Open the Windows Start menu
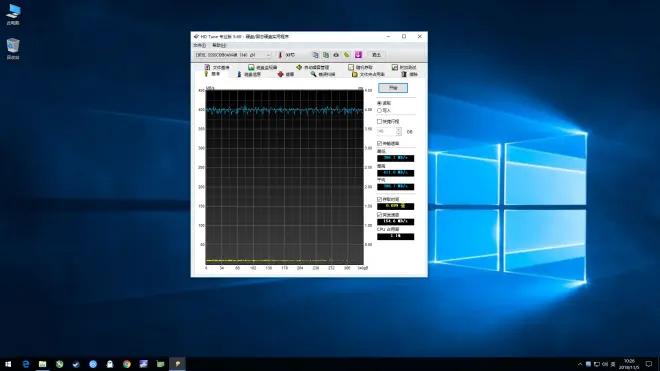This screenshot has height=371, width=660. pyautogui.click(x=8, y=364)
